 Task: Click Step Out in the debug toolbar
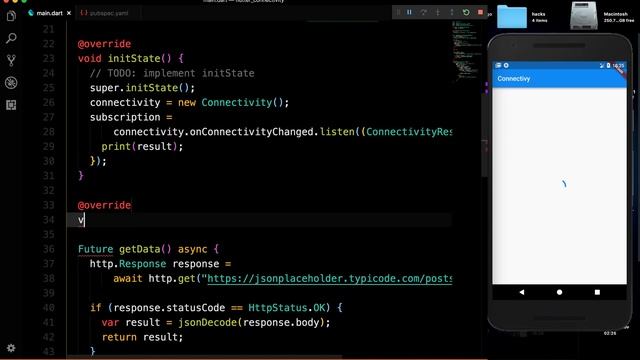click(x=451, y=12)
